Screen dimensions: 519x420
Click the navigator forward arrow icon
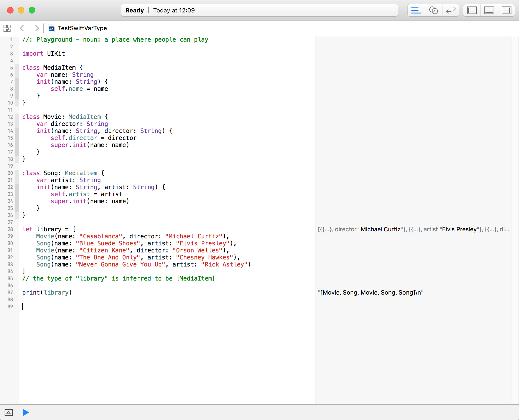[37, 28]
